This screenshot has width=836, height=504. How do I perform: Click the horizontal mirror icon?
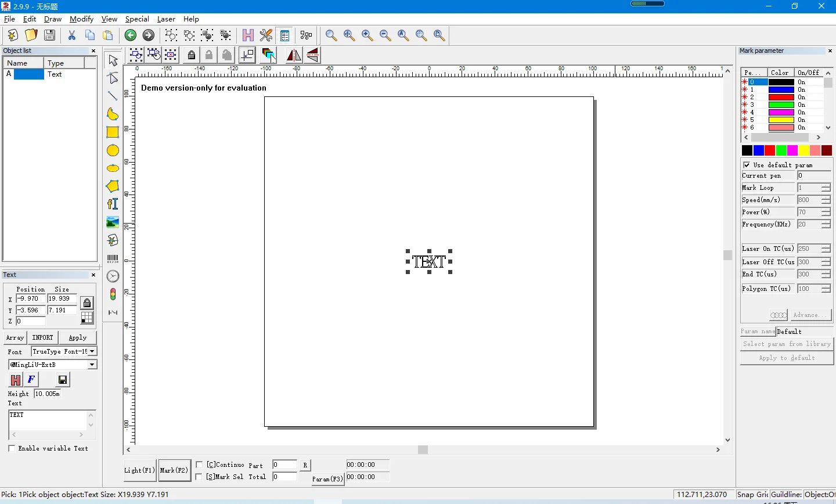pyautogui.click(x=294, y=55)
